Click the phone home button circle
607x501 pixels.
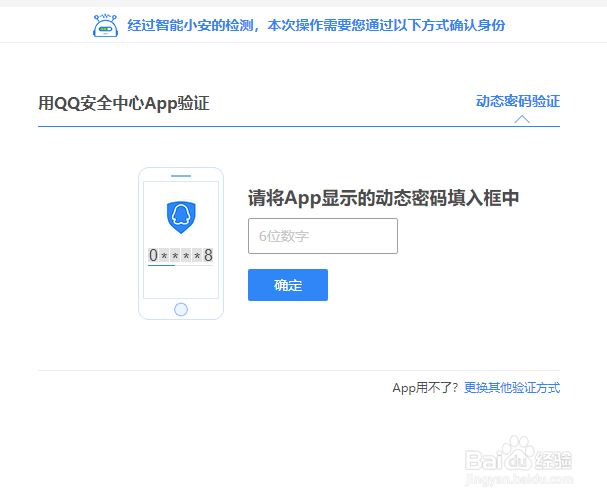pyautogui.click(x=181, y=309)
